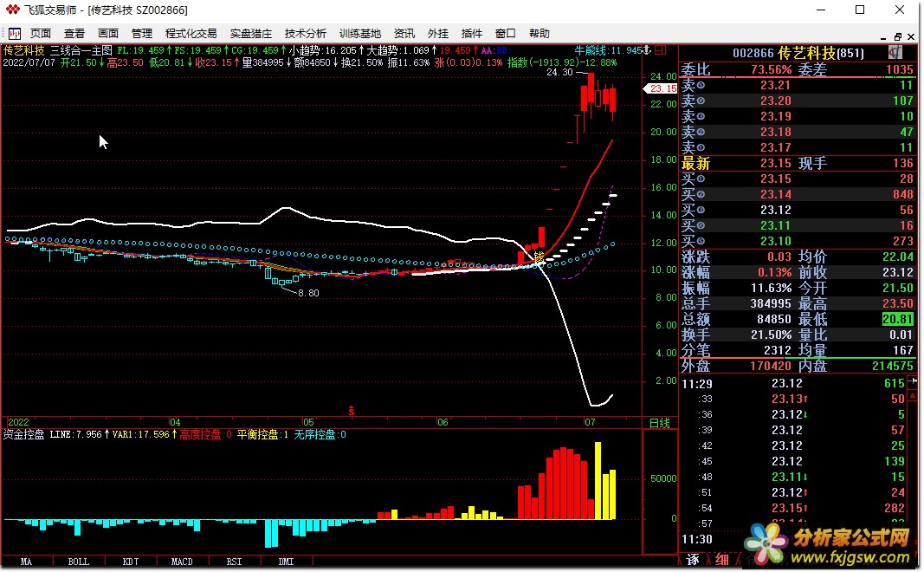
Task: Click the stock info icon right of 传艺科技(851)
Action: pos(895,53)
